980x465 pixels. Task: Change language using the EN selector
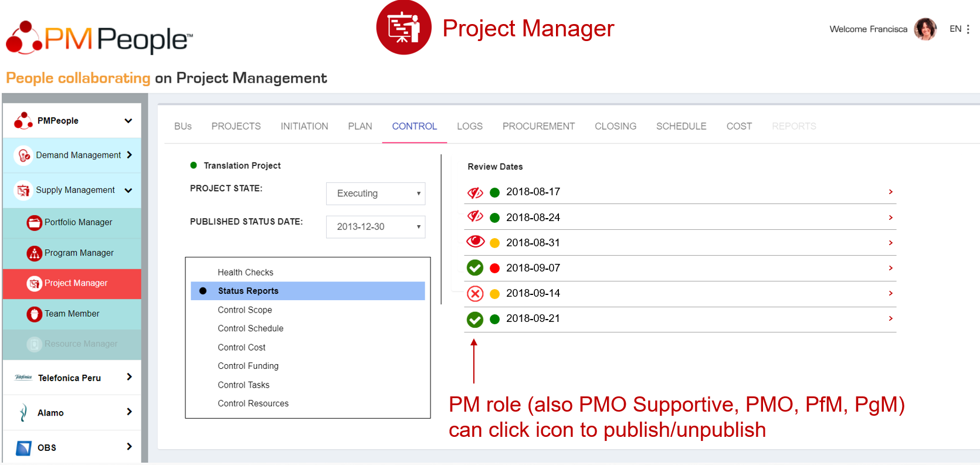coord(955,29)
